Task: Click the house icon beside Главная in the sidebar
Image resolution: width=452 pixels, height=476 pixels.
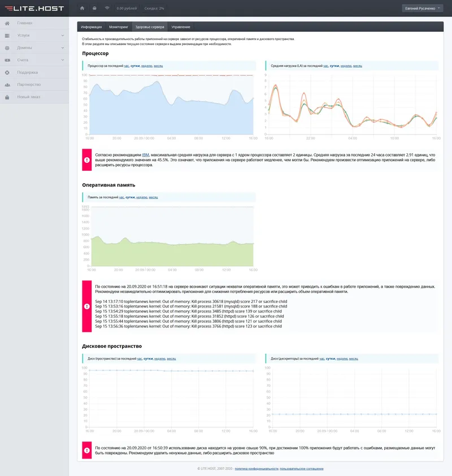Action: click(x=7, y=23)
